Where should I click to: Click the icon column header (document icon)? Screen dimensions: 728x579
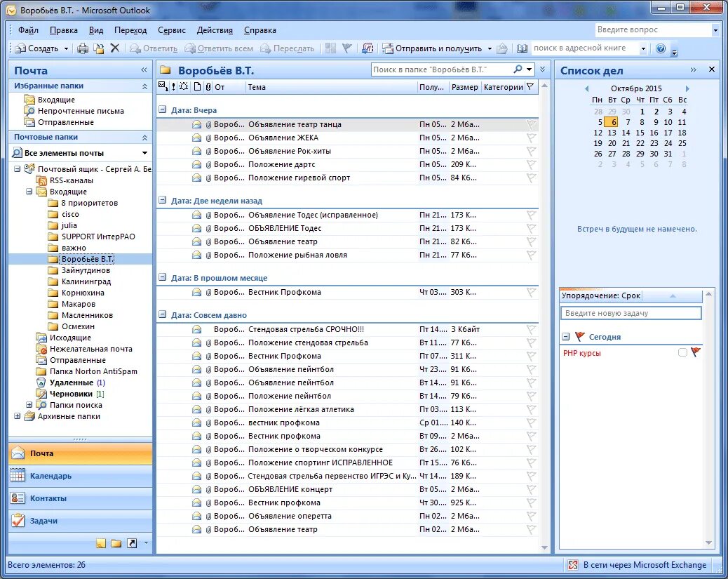coord(197,86)
